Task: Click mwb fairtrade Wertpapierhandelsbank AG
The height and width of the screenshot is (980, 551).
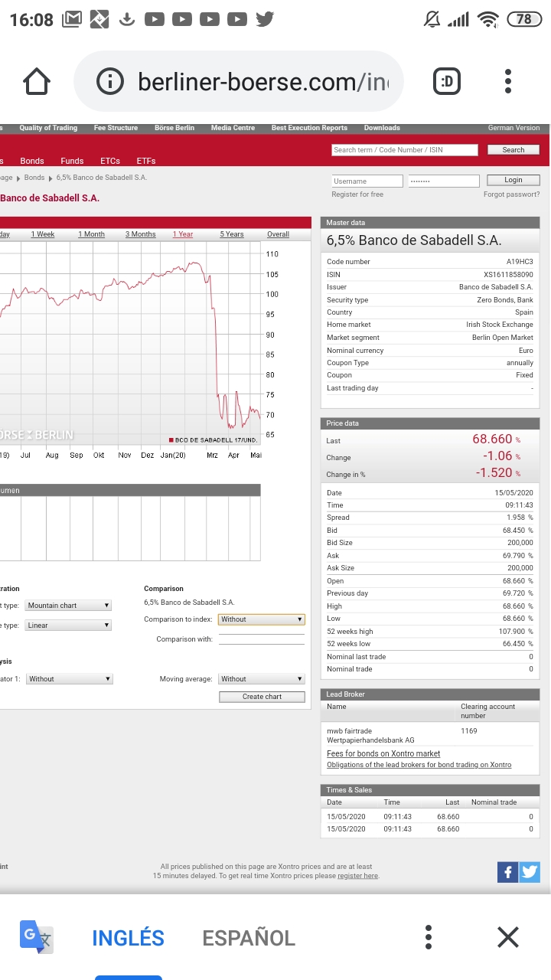Action: coord(370,736)
